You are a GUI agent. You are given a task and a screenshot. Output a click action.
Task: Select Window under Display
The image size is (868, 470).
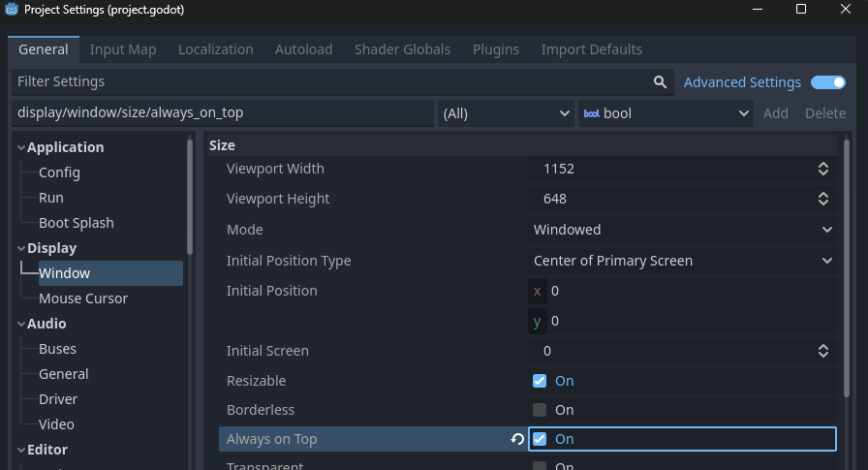110,273
